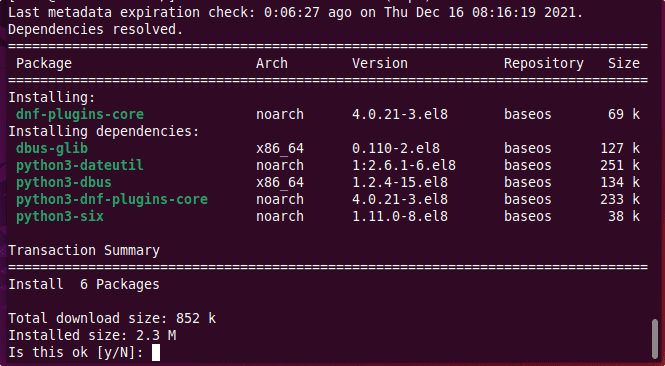Image resolution: width=665 pixels, height=366 pixels.
Task: Click the Transaction Summary heading
Action: coord(84,250)
